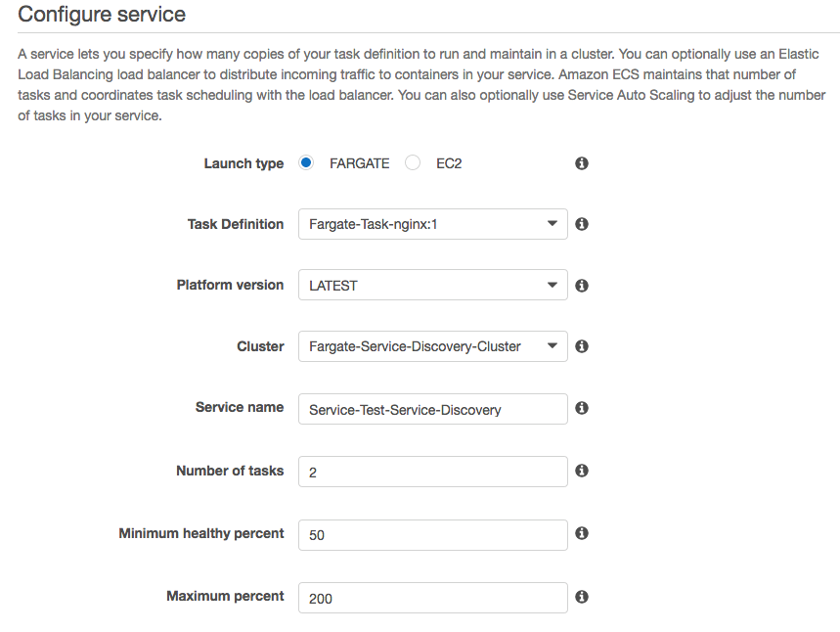The image size is (840, 632).
Task: Show info for the Service name field
Action: point(581,408)
